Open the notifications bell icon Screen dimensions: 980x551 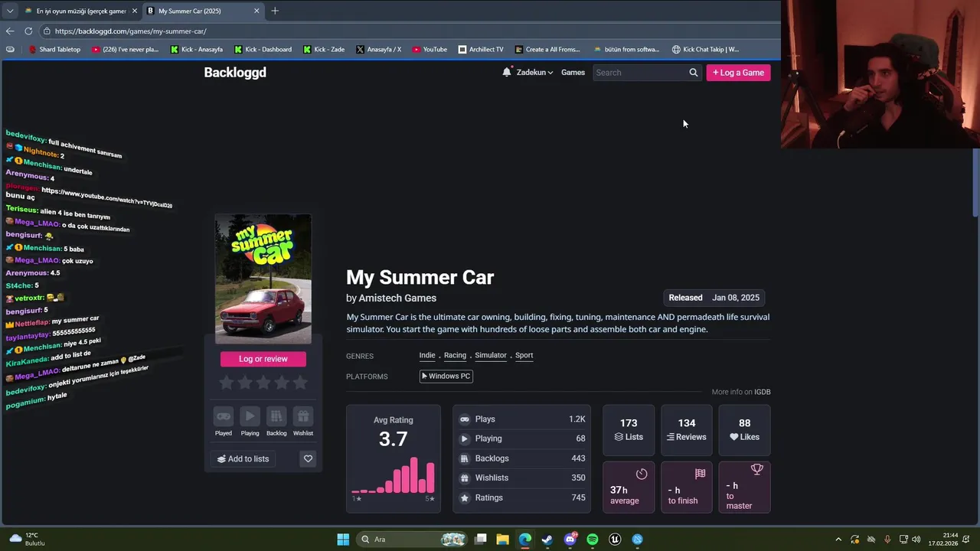(507, 72)
